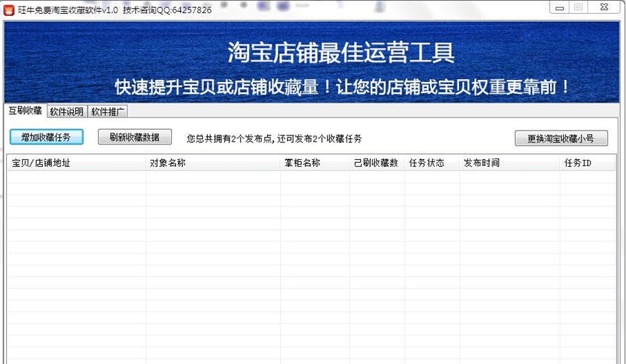The width and height of the screenshot is (626, 364).
Task: Click the 刷新收藏数据 button
Action: pos(135,137)
